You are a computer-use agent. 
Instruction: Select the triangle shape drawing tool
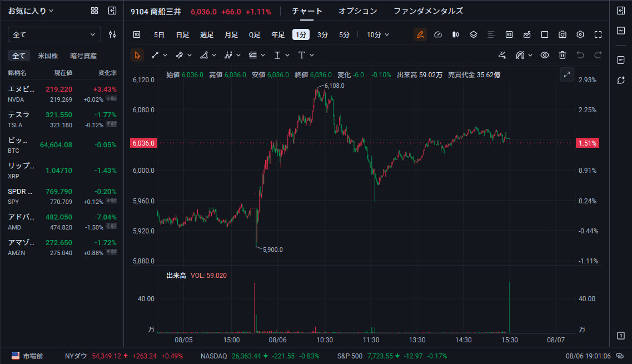[204, 55]
